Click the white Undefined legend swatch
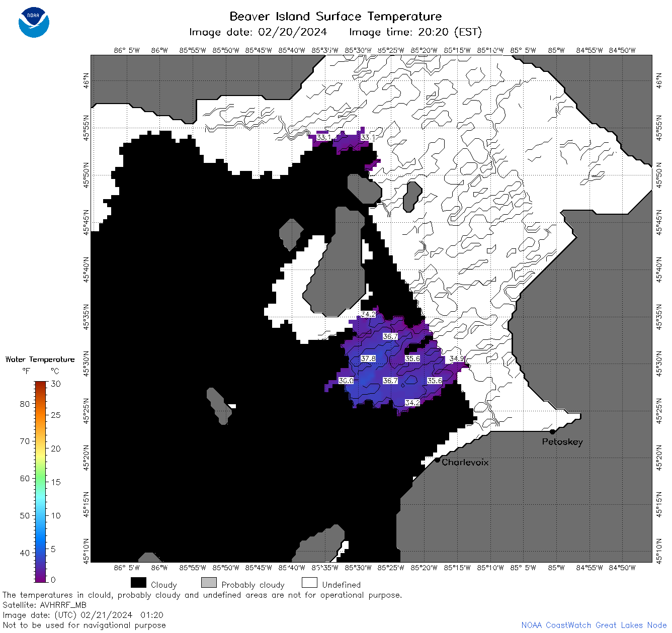This screenshot has width=672, height=633. point(309,583)
